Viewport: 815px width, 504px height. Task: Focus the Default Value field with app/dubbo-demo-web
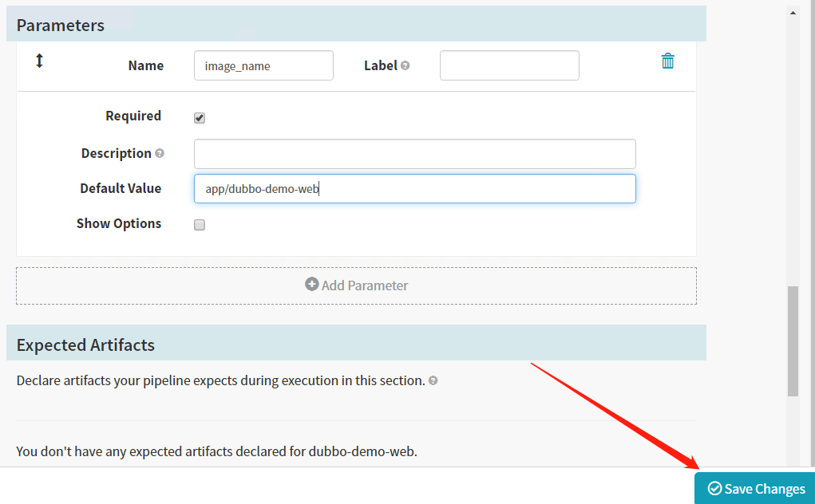click(414, 189)
